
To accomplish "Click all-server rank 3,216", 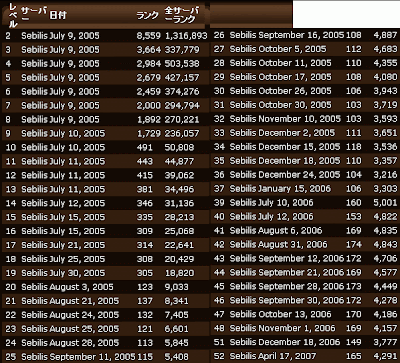I will 385,175.
